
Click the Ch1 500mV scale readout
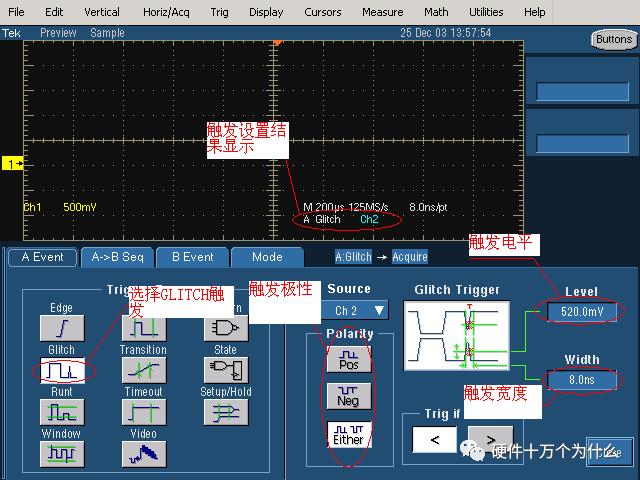pos(60,207)
